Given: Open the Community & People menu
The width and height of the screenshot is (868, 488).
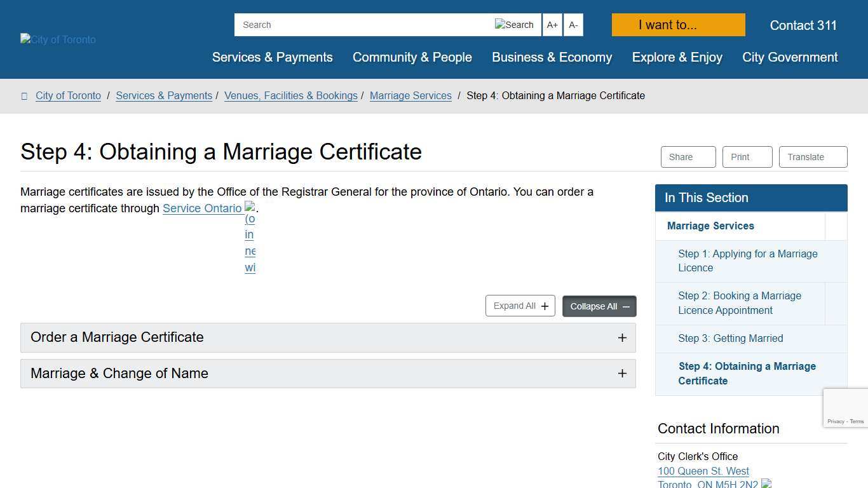Looking at the screenshot, I should 412,57.
